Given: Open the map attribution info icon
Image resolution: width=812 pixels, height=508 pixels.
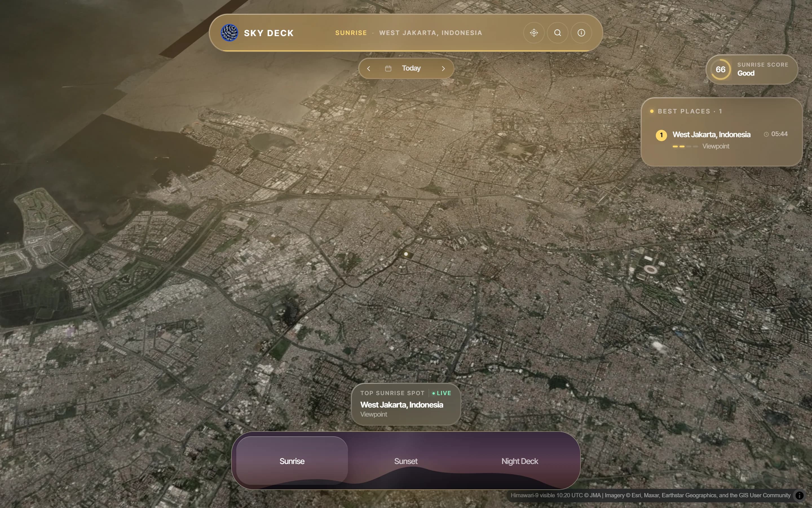Looking at the screenshot, I should click(800, 495).
